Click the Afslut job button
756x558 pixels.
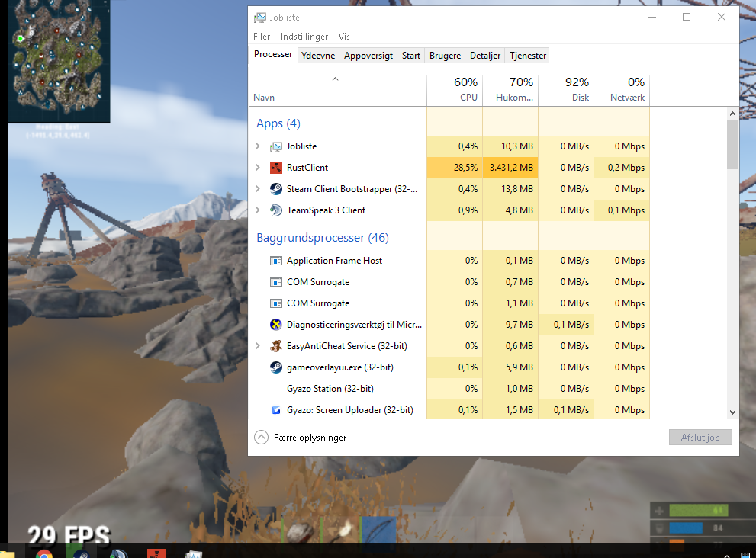pos(700,438)
